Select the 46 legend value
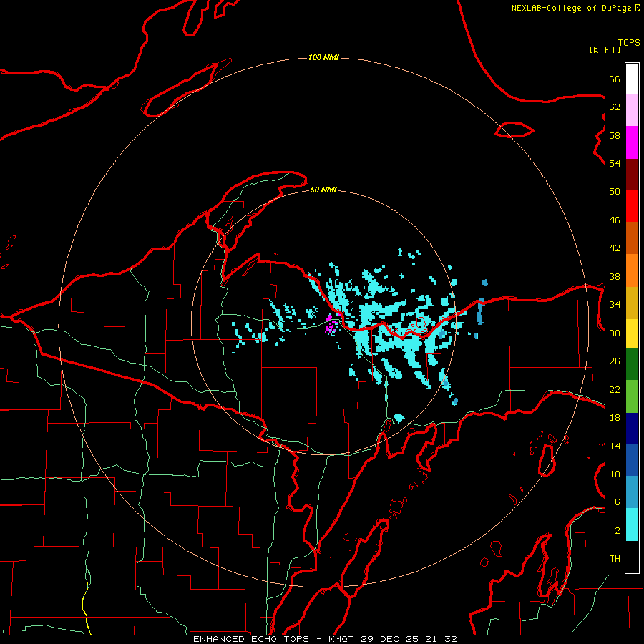Image resolution: width=644 pixels, height=644 pixels. [x=615, y=220]
